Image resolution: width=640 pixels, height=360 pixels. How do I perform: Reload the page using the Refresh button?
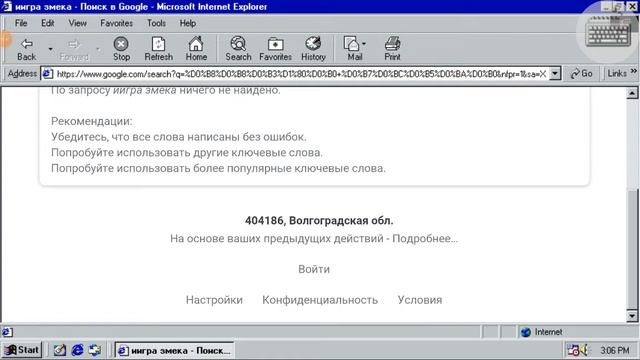(x=158, y=49)
